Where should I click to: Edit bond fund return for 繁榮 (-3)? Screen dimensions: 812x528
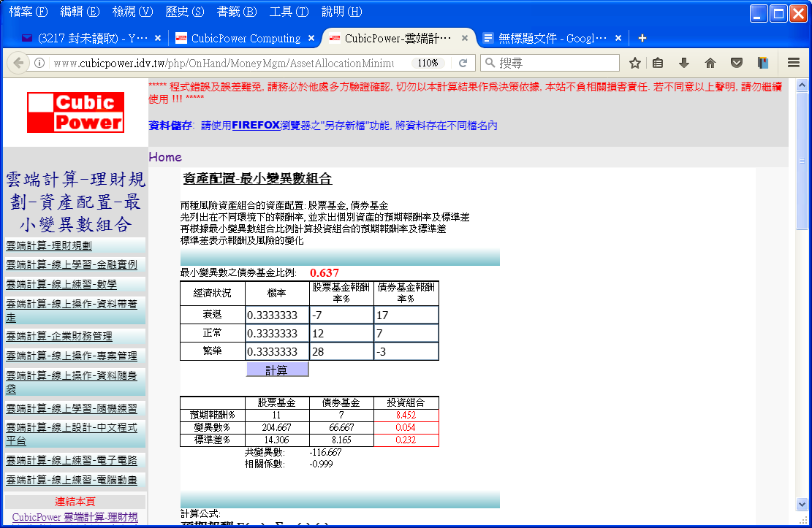(x=406, y=351)
